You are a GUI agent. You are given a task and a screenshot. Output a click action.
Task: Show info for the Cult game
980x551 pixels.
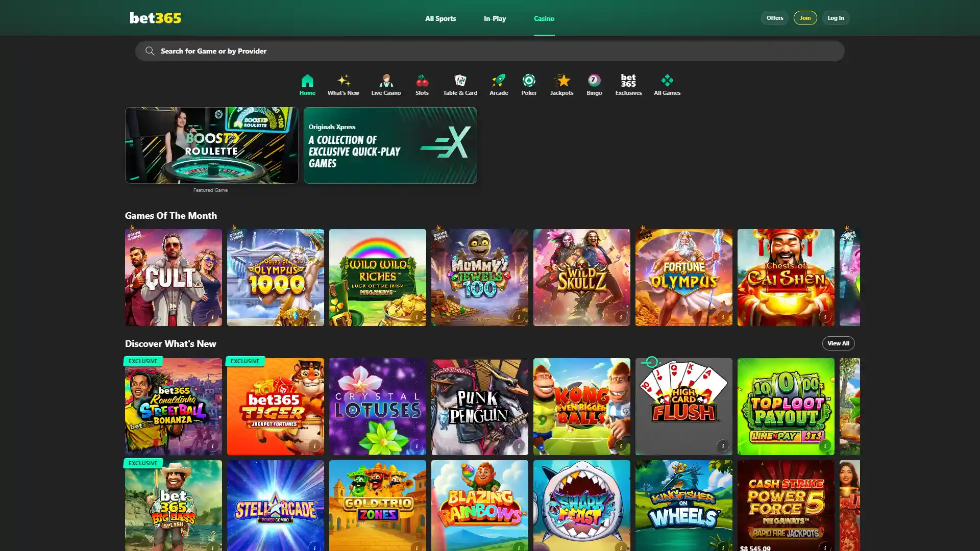pos(212,317)
